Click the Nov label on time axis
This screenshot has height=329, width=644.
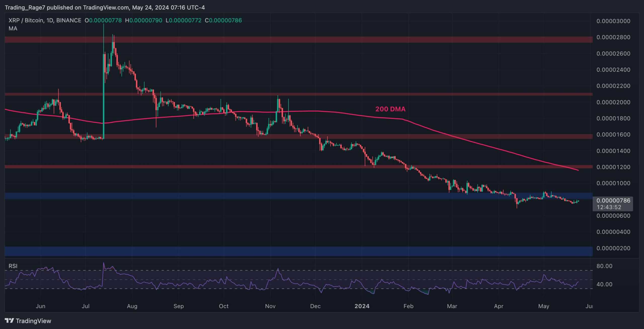pos(270,306)
